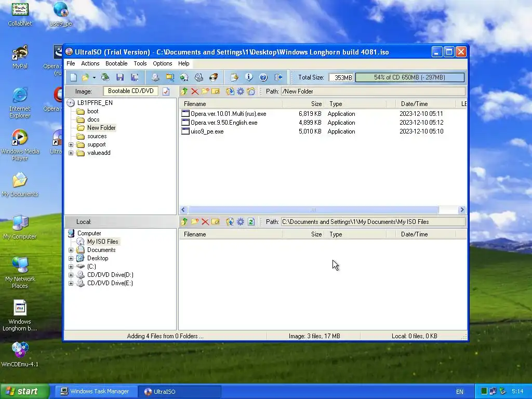Click Rename icon in Local pane toolbar
Viewport: 532px width, 399px height.
pyautogui.click(x=216, y=222)
